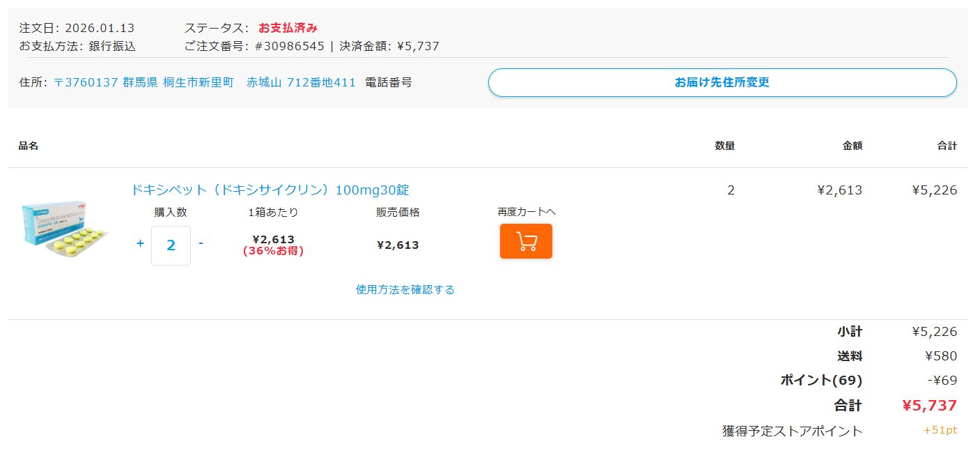Viewport: 980px width, 451px height.
Task: Click the red 36%お得 discount label
Action: (273, 251)
